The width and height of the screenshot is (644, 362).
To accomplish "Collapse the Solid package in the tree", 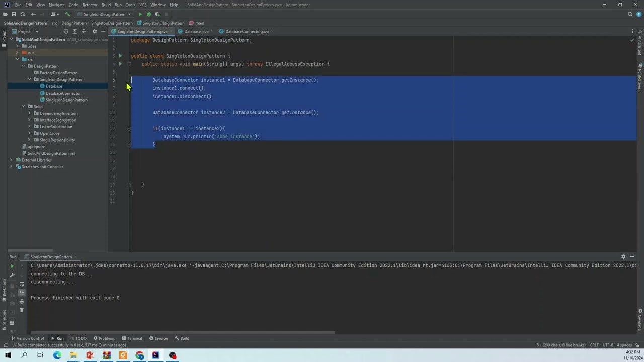I will pyautogui.click(x=24, y=107).
